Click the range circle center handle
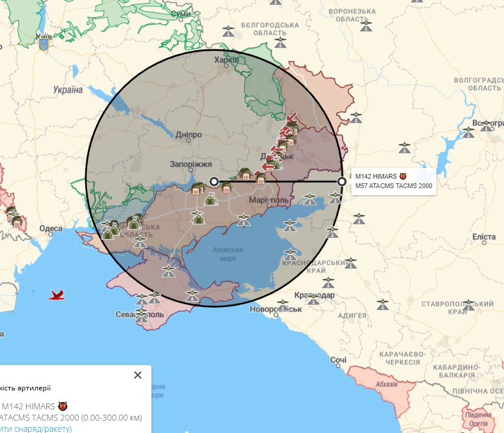Image resolution: width=504 pixels, height=433 pixels. (x=214, y=182)
